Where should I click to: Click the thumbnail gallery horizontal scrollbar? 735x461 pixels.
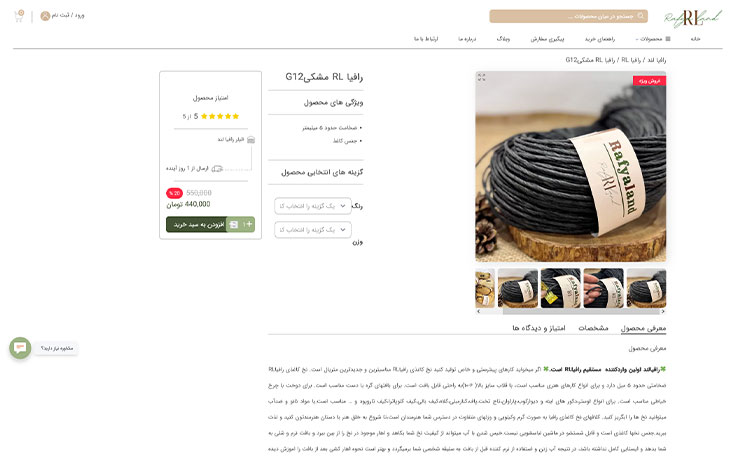(581, 311)
